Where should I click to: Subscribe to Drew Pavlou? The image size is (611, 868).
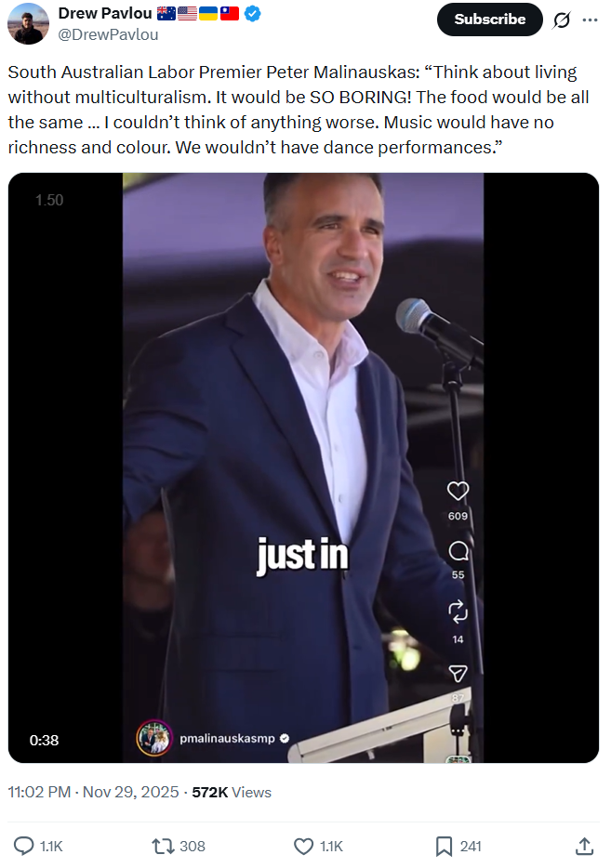(x=490, y=20)
